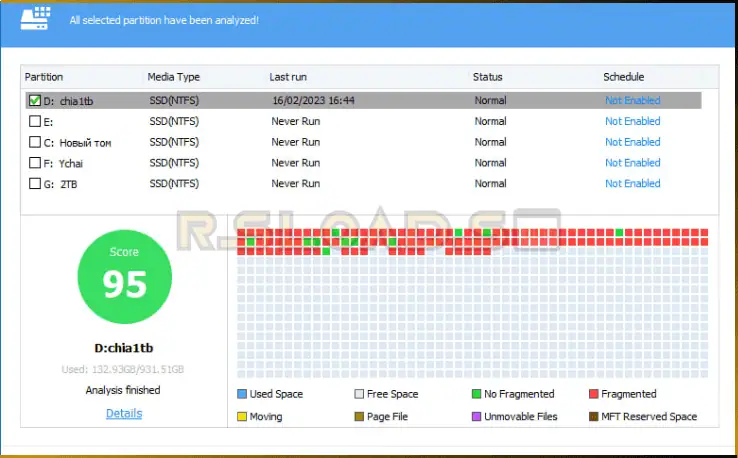Check the G: 2TB partition checkbox

pyautogui.click(x=35, y=183)
